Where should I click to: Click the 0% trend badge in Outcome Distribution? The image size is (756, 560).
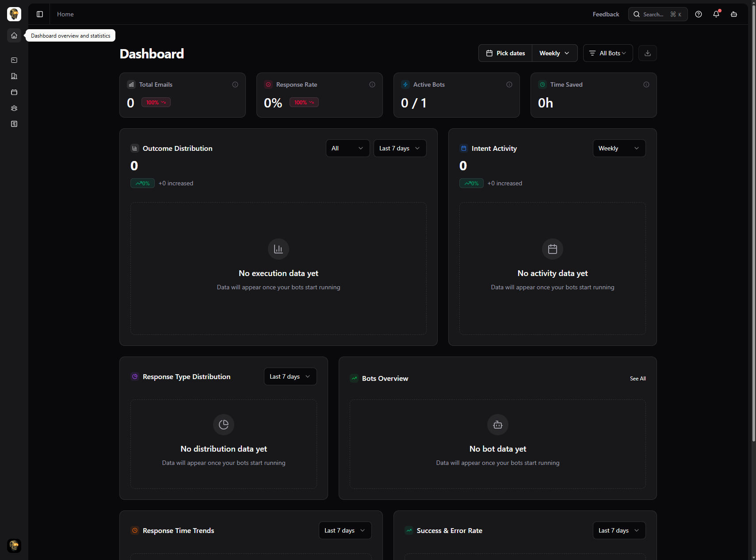coord(142,183)
